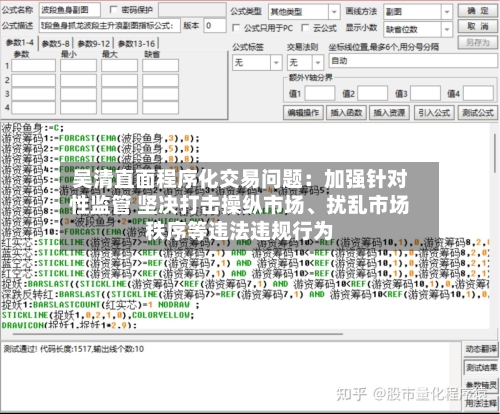This screenshot has width=500, height=414.
Task: Click the code line starting '蓝实芯:STICKLINE'
Action: pos(245,253)
